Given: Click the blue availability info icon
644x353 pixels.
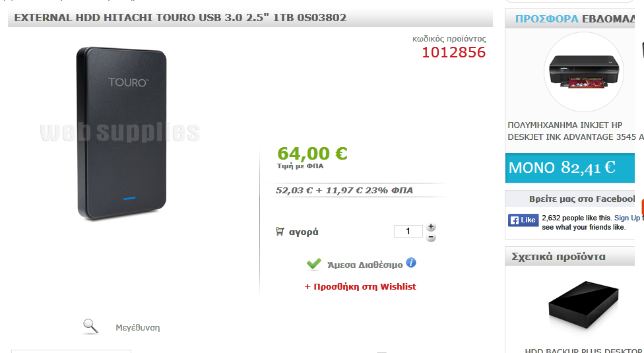Looking at the screenshot, I should (411, 263).
